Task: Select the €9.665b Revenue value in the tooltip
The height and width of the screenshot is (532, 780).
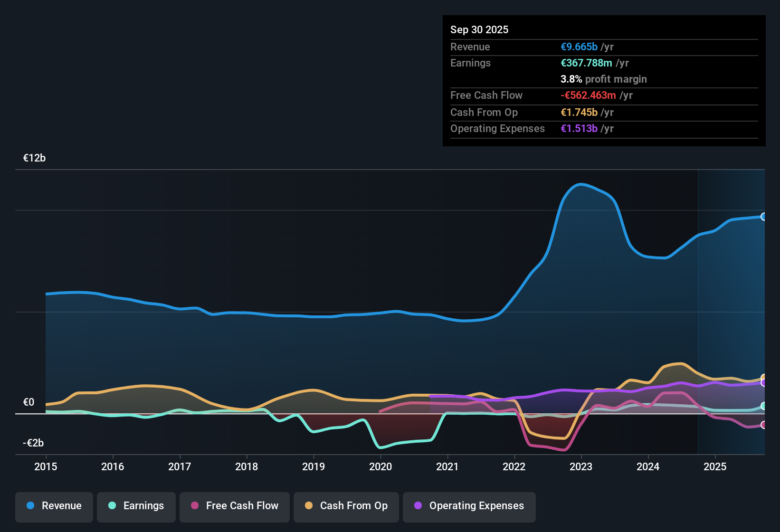Action: [x=579, y=47]
